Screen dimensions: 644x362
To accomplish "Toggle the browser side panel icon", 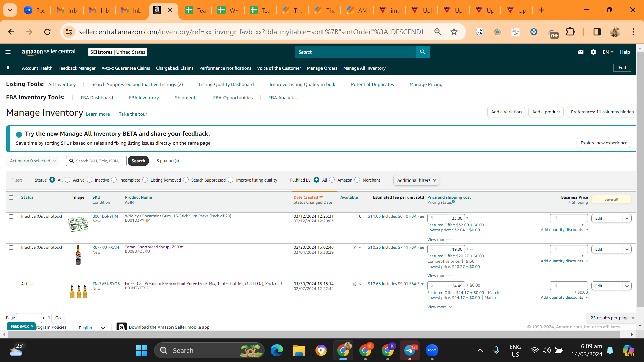I will tap(597, 32).
